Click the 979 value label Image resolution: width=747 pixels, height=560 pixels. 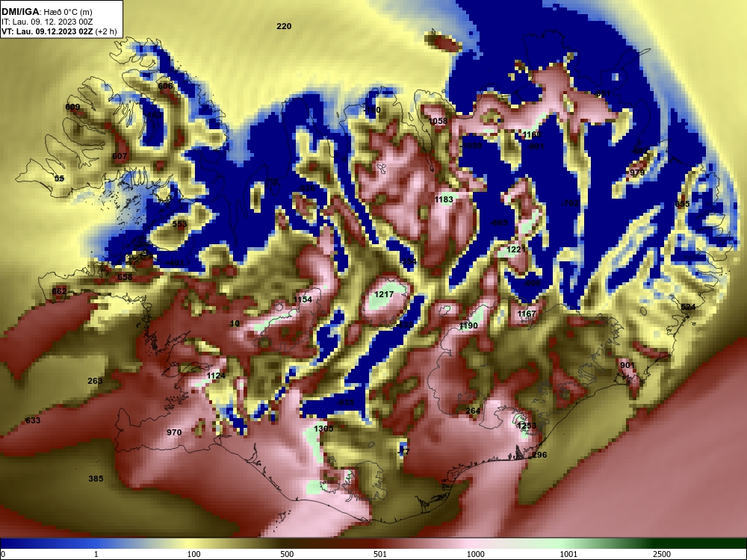pyautogui.click(x=637, y=172)
